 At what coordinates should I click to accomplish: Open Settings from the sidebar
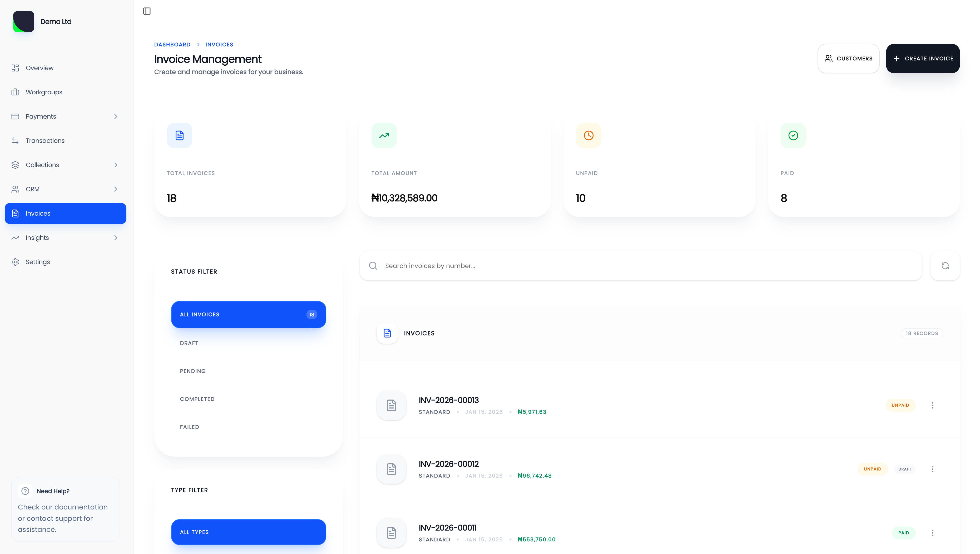coord(38,262)
